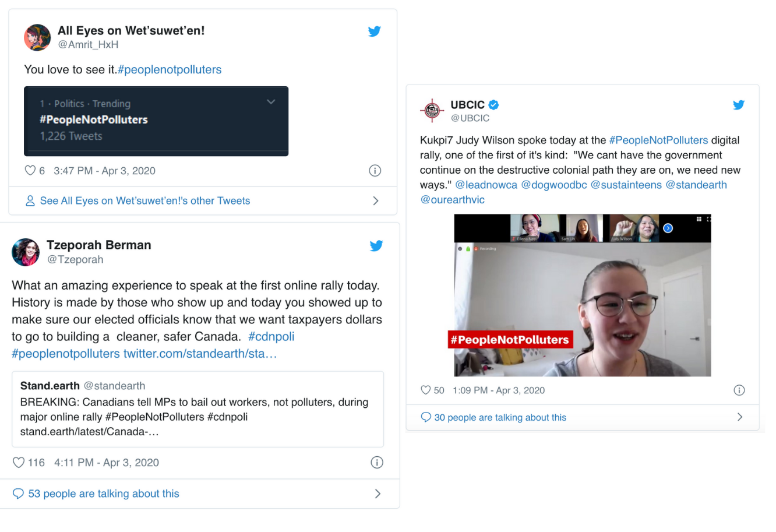Click speech bubble icon next to 53 people
Viewport: 776px width, 532px height.
pyautogui.click(x=19, y=494)
